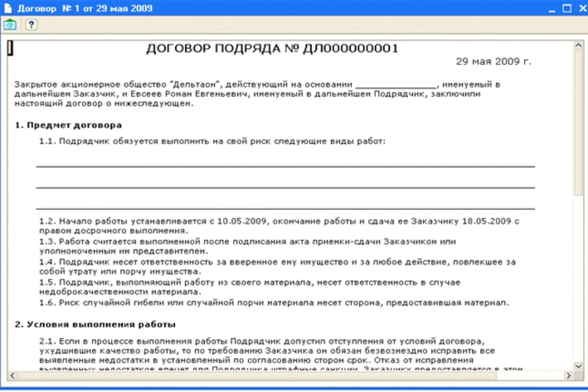Click the date 29 мая 2009 г.

click(493, 62)
